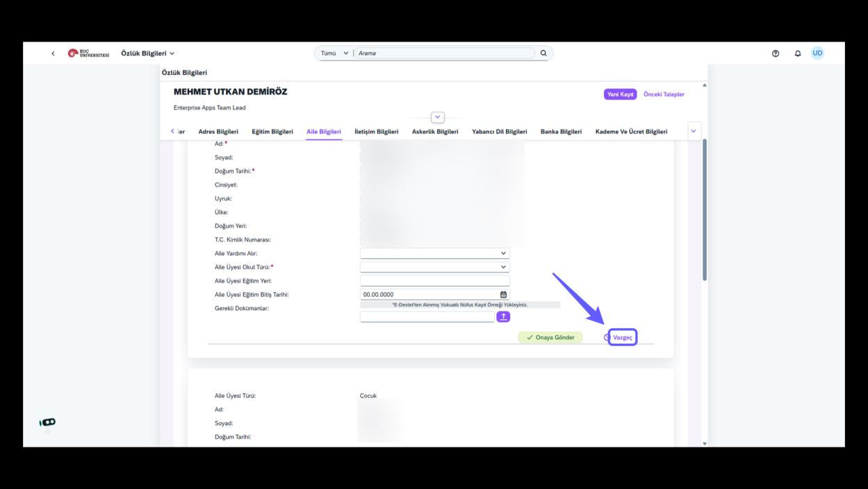868x489 pixels.
Task: Open the Özlük Bilgileri header dropdown
Action: [148, 54]
